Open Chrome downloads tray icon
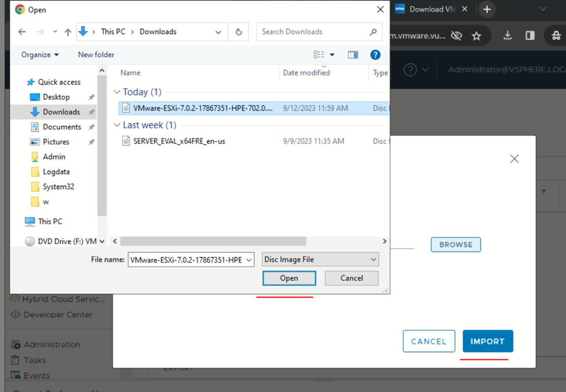The width and height of the screenshot is (566, 392). [507, 35]
